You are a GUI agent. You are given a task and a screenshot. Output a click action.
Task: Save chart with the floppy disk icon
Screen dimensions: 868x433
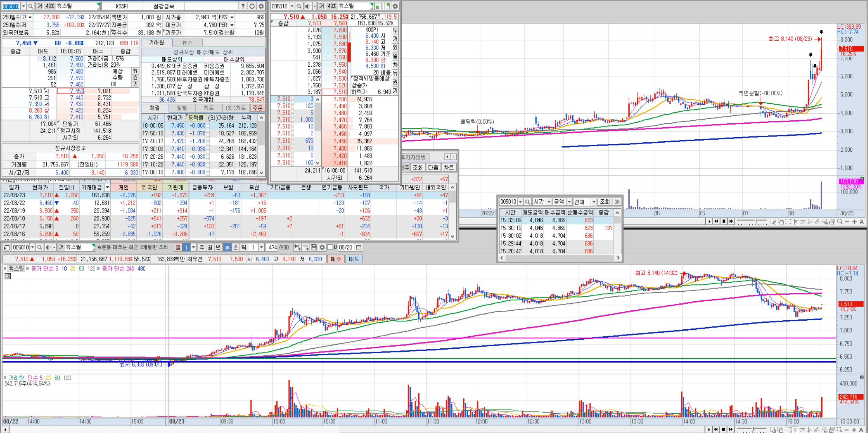click(x=314, y=247)
